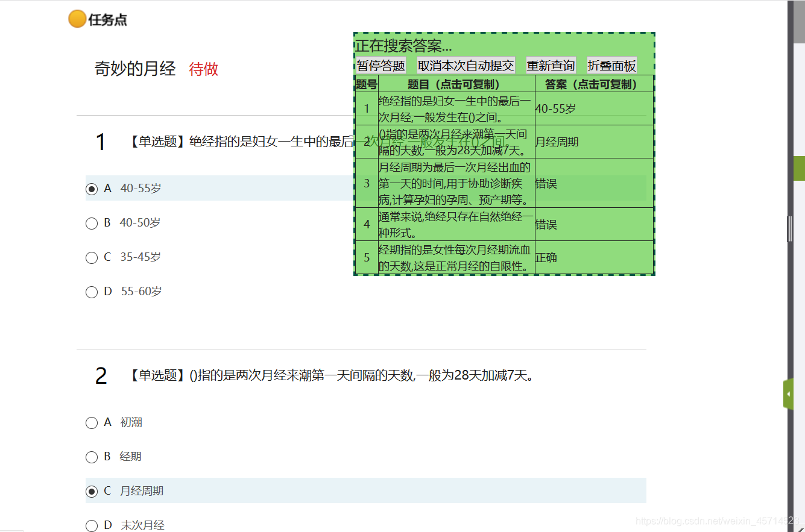Select option D 55-60岁 radio button

(x=92, y=292)
